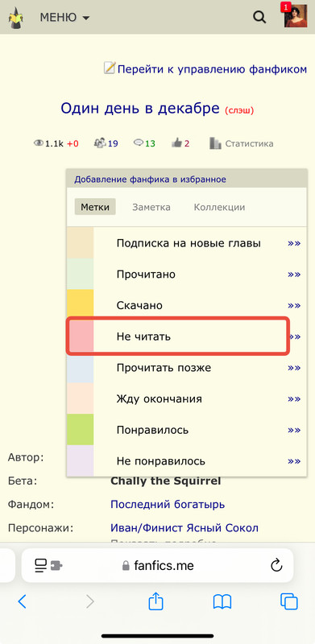Click the edit notepad icon

110,68
